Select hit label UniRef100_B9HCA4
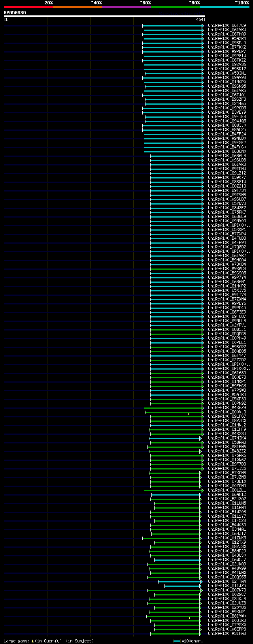Viewport: 253px width, 644px height. [227, 260]
